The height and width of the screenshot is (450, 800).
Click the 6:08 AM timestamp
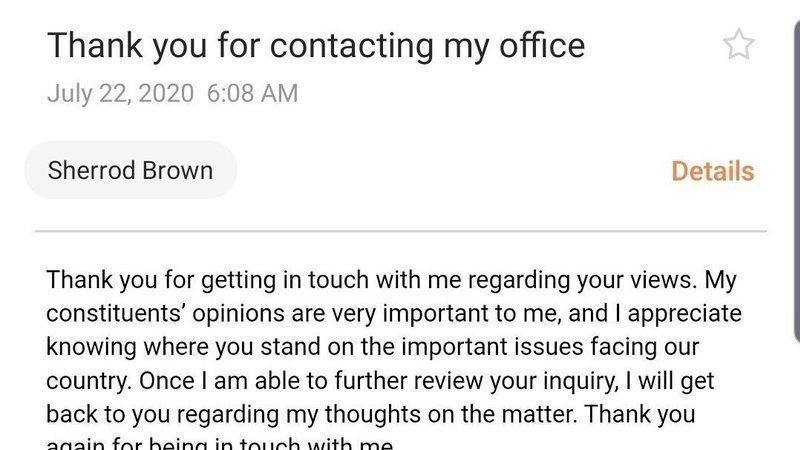point(253,94)
